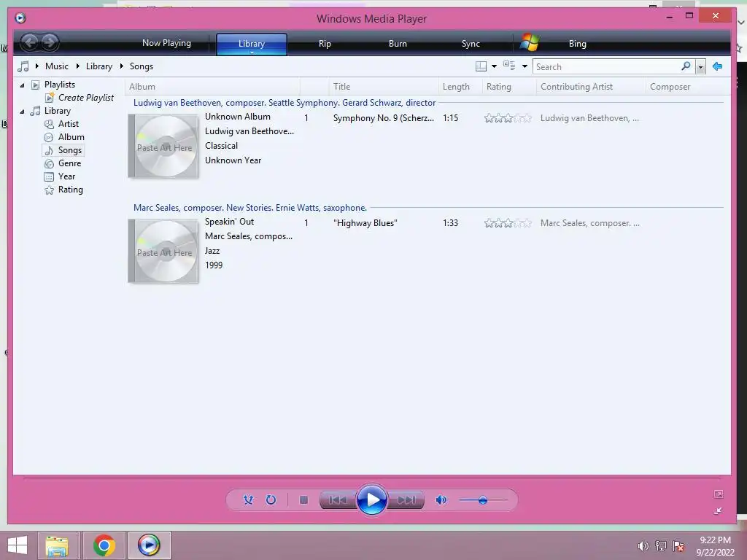Select Artist in the Library tree

point(68,124)
